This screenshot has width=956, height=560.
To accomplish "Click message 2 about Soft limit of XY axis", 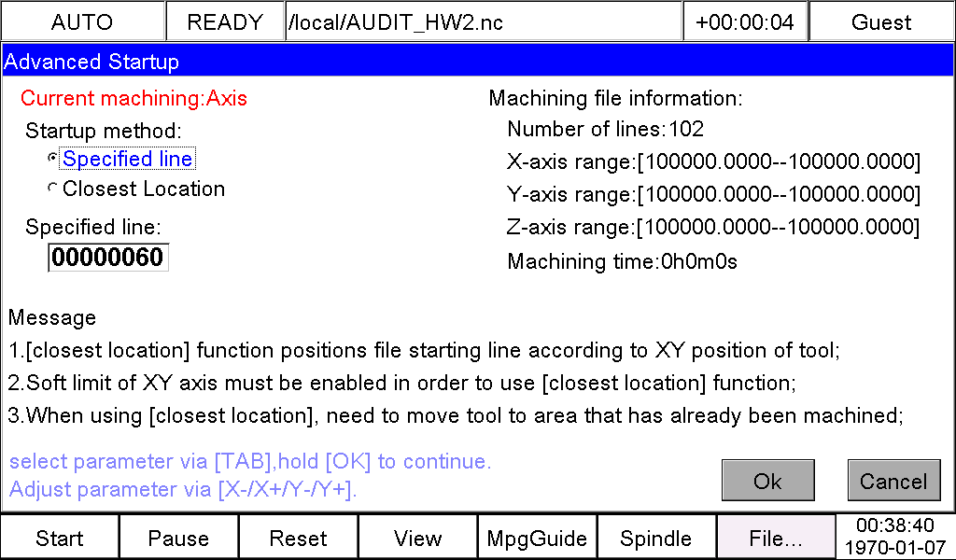I will click(401, 383).
